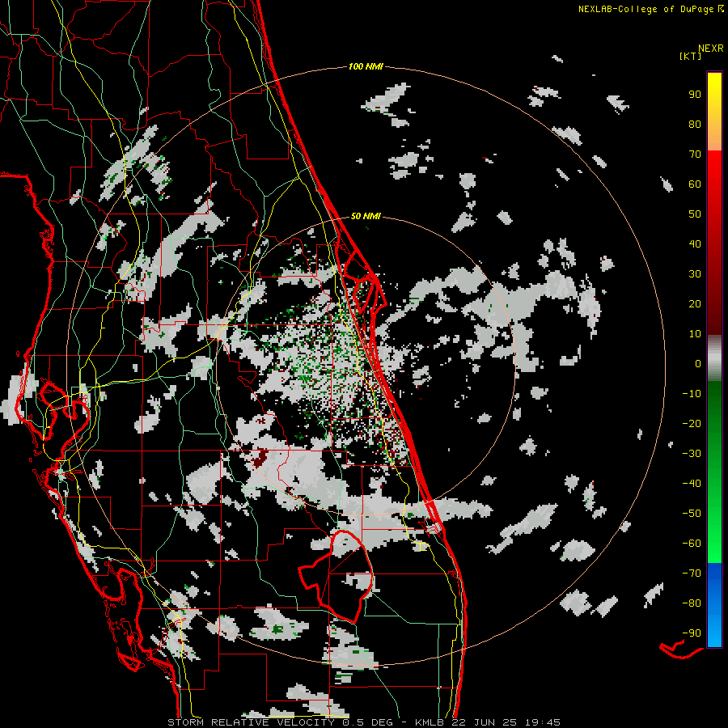Click the -20 value on the velocity scale

click(x=692, y=424)
